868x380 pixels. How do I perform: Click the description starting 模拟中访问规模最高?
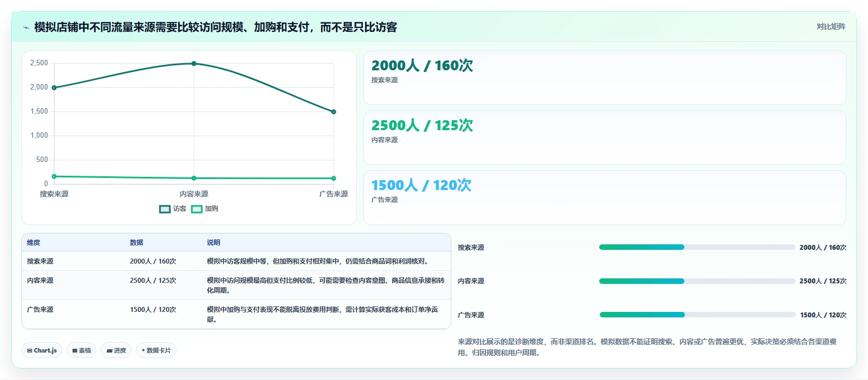[x=325, y=286]
